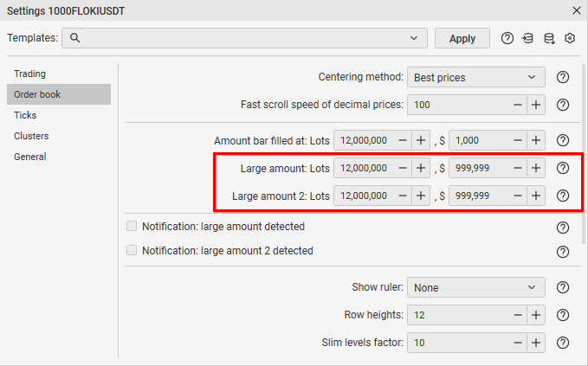Decrease Large amount 2 Lots value
Viewport: 588px width, 366px height.
[403, 196]
